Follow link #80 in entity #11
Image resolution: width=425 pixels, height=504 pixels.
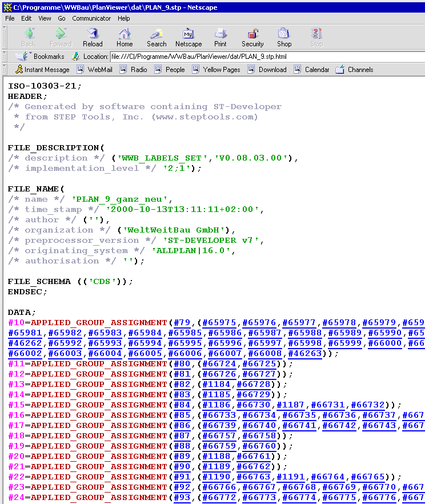(182, 364)
